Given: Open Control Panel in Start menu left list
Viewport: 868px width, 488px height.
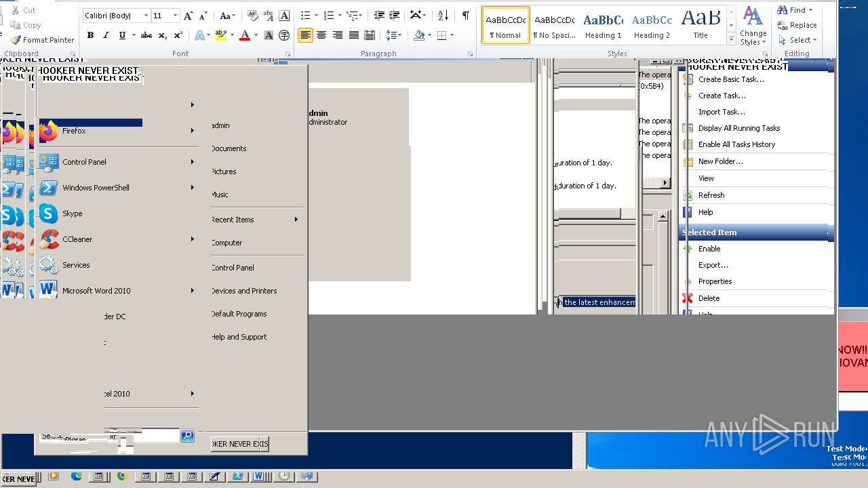Looking at the screenshot, I should pyautogui.click(x=115, y=162).
